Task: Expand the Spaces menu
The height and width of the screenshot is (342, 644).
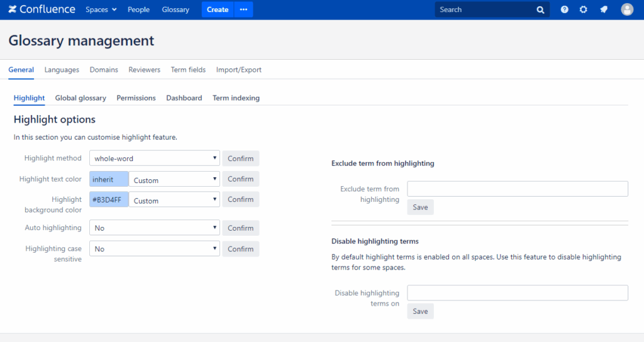Action: [x=101, y=9]
